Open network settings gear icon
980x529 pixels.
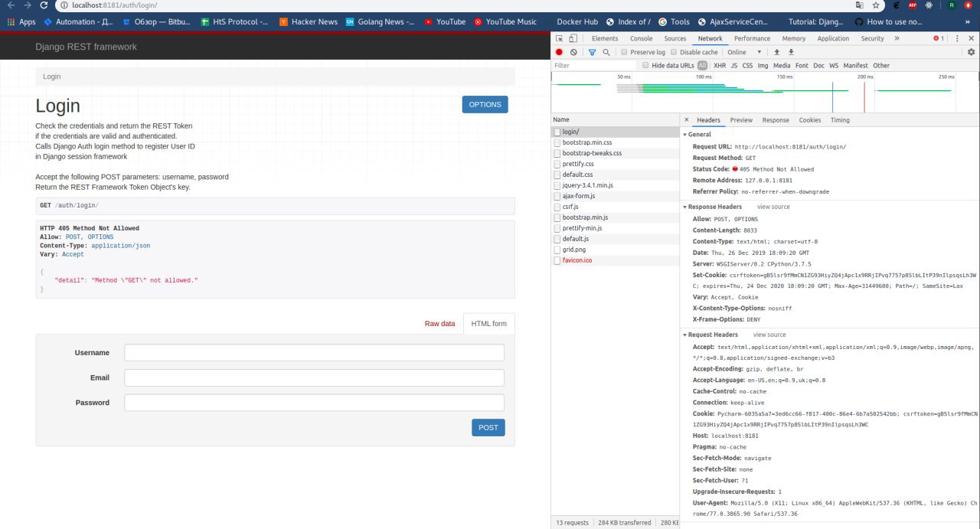click(971, 52)
